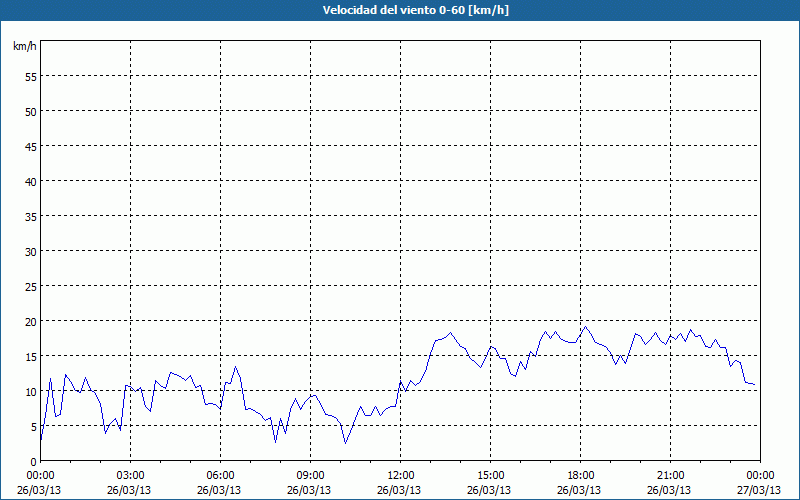Screen dimensions: 800x500
Task: Click the 06:00 time label
Action: point(220,476)
